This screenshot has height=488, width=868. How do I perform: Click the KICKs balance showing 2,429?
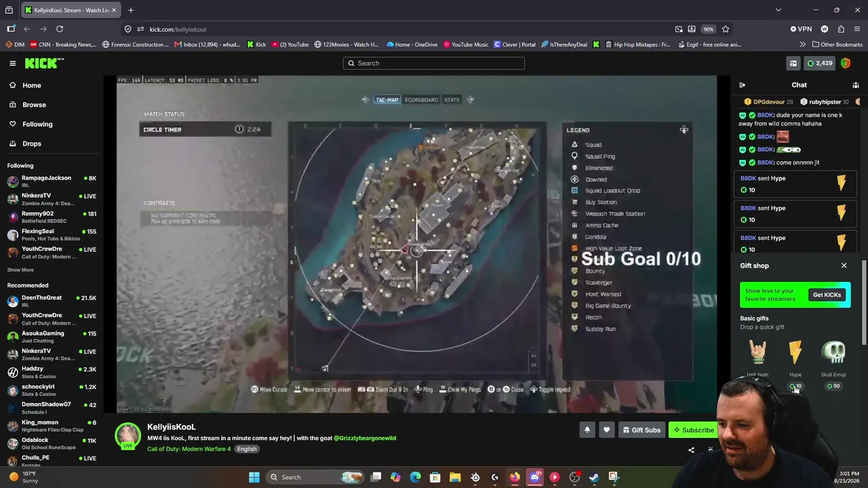819,63
